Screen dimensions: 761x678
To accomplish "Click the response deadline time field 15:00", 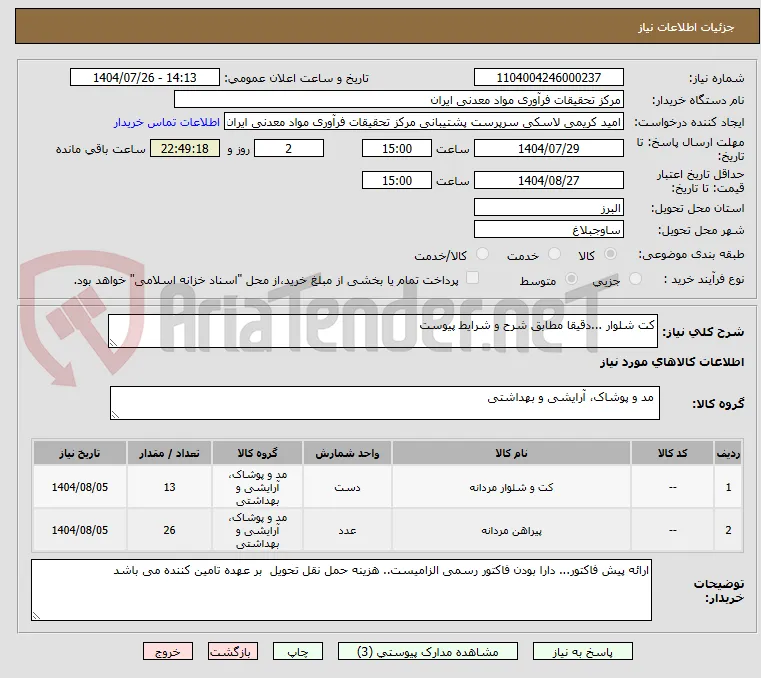I will tap(397, 149).
